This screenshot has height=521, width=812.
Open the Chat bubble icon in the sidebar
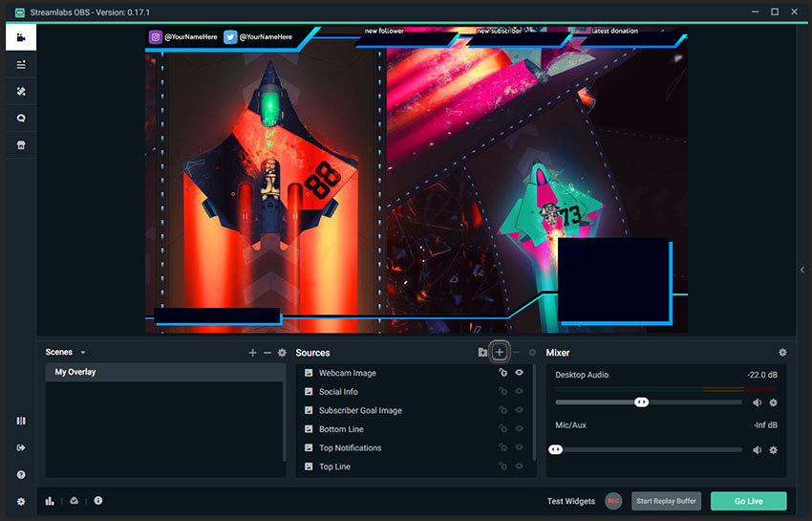21,119
